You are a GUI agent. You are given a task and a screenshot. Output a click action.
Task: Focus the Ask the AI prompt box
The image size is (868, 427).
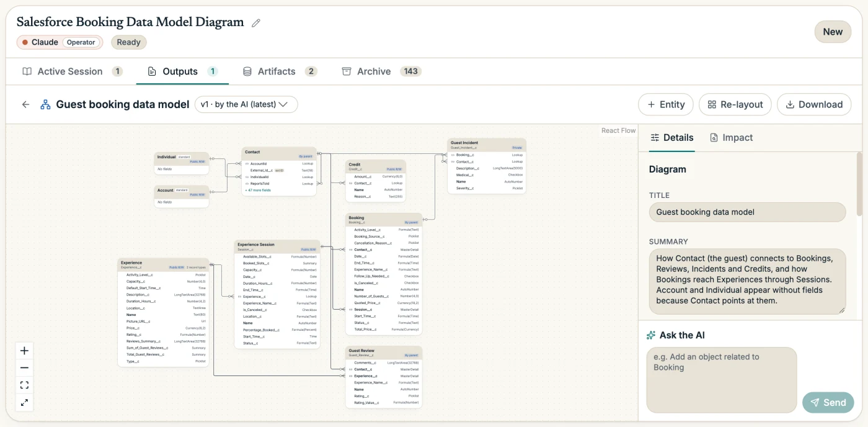[722, 380]
